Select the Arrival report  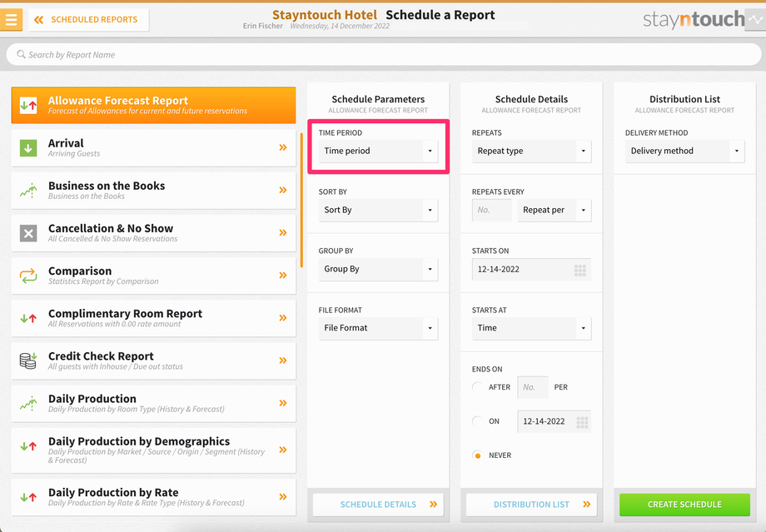point(153,148)
